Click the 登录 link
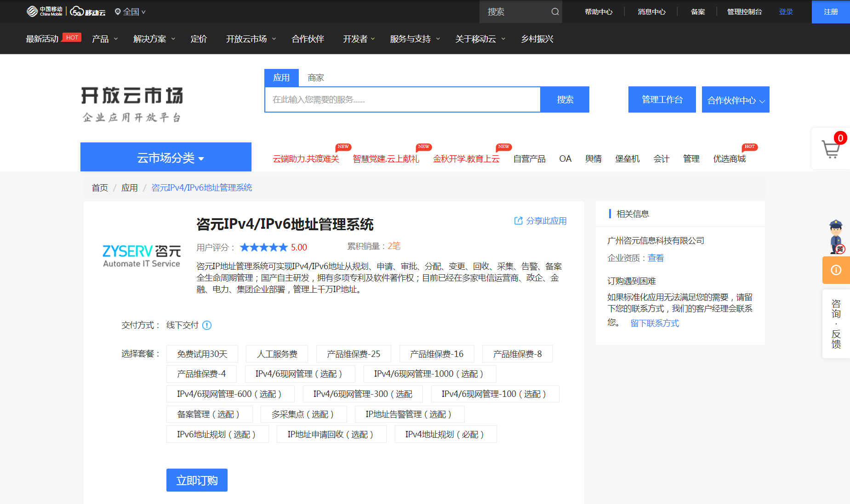 786,12
